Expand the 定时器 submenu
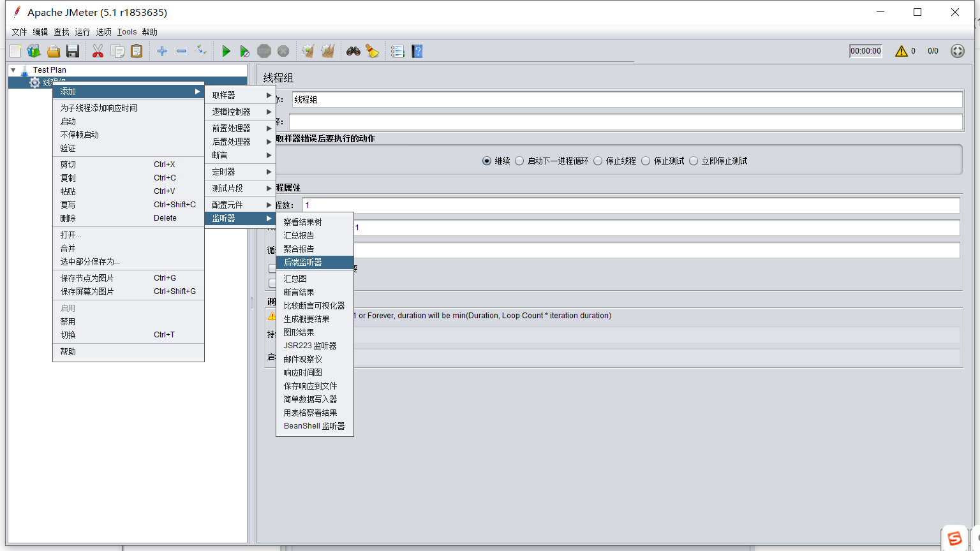 click(240, 172)
